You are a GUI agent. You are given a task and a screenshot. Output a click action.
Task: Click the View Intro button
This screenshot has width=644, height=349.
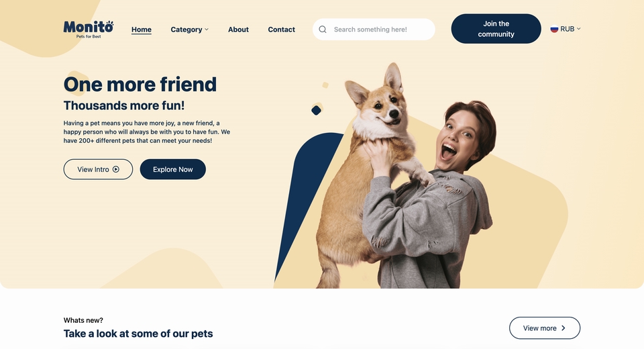(98, 169)
